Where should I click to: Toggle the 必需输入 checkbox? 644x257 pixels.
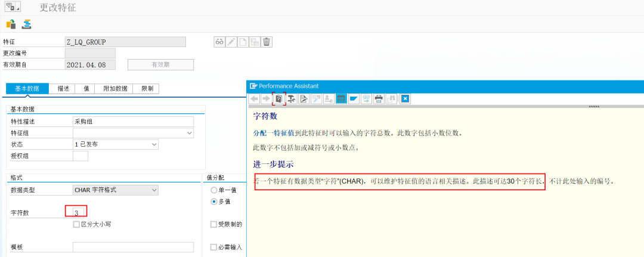point(213,247)
